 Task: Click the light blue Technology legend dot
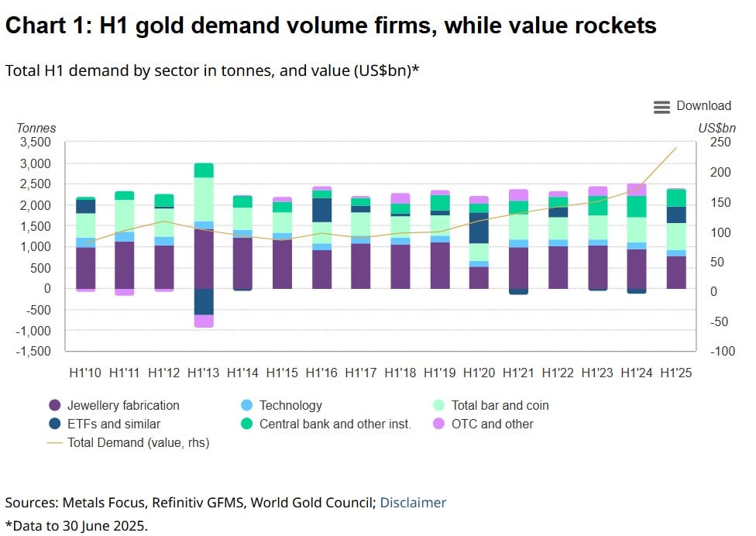247,405
